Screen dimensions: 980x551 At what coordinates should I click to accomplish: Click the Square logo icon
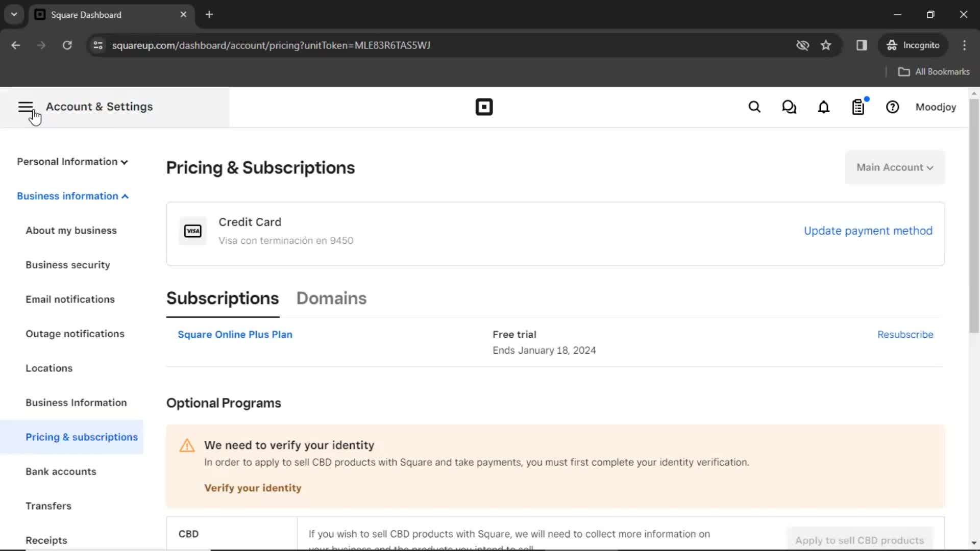coord(484,107)
